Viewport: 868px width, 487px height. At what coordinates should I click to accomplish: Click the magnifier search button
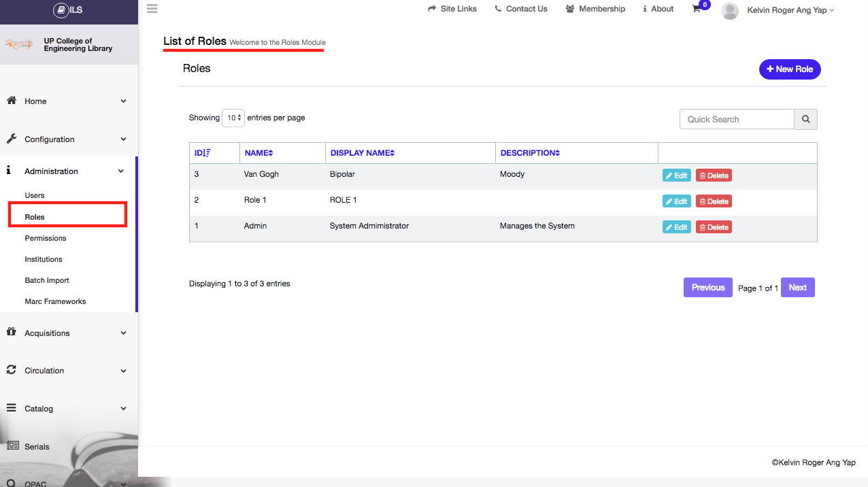point(805,119)
